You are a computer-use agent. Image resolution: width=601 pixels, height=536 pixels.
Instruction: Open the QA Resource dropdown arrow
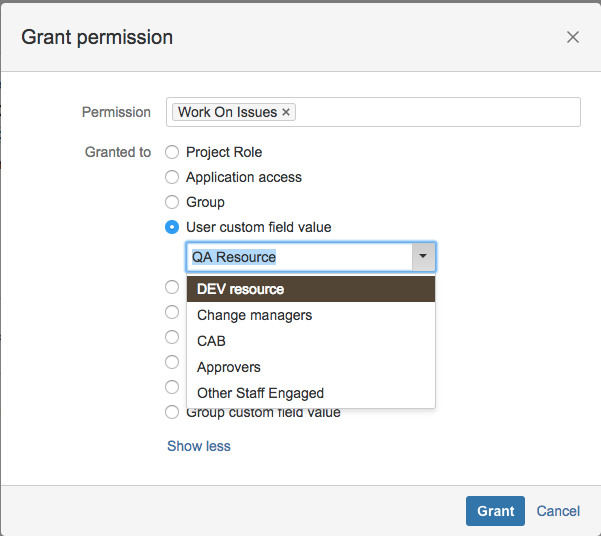(x=423, y=256)
